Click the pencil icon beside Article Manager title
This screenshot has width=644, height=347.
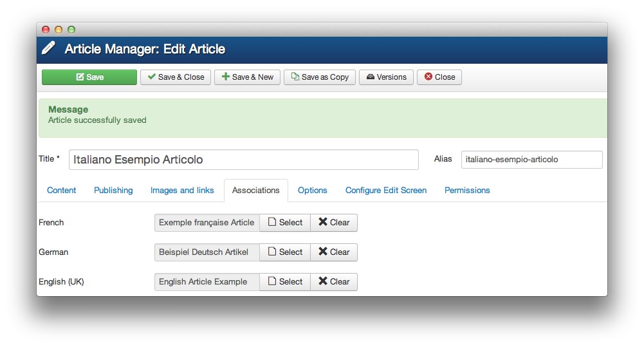tap(49, 49)
